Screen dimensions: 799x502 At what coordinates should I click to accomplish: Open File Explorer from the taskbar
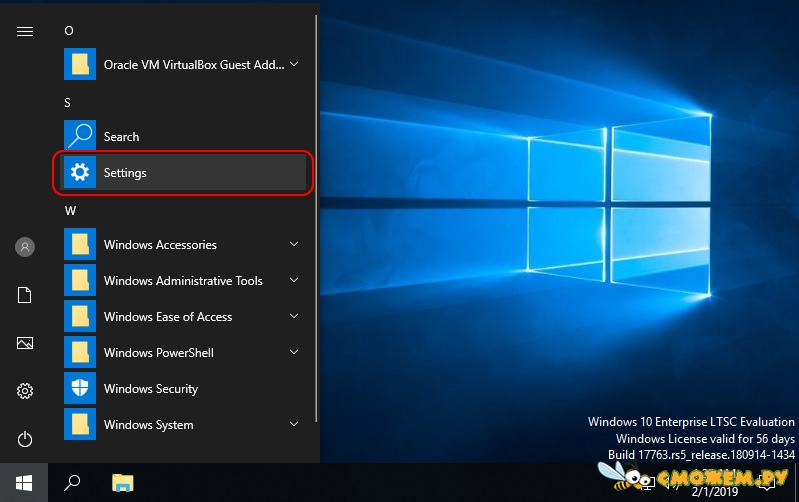[x=122, y=483]
